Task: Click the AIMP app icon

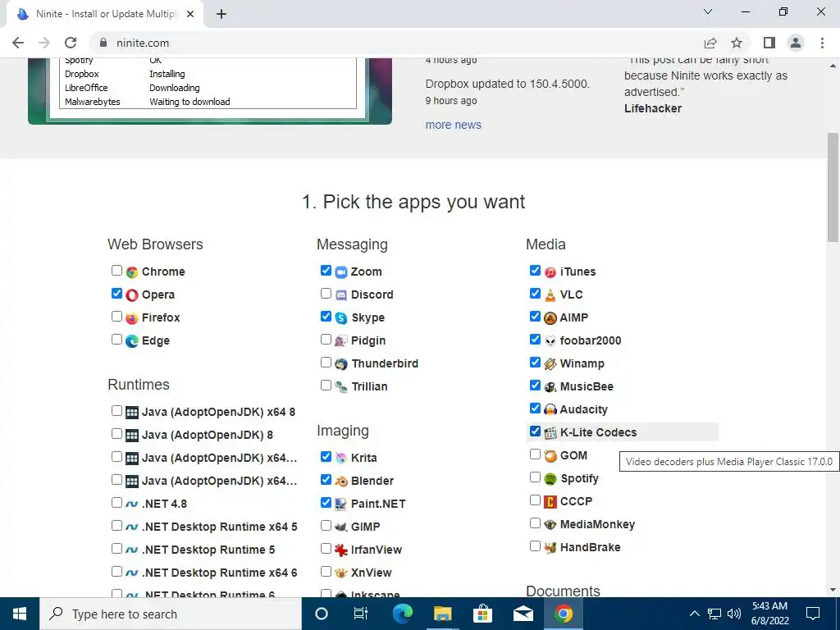Action: click(550, 318)
